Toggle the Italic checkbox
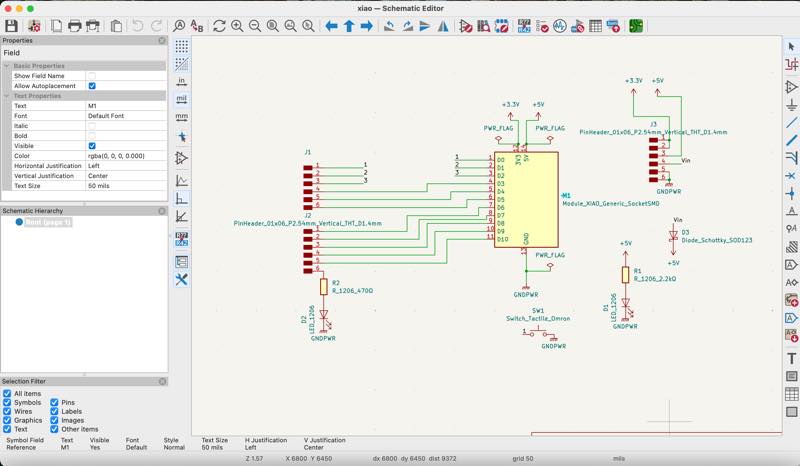This screenshot has height=466, width=800. [92, 126]
